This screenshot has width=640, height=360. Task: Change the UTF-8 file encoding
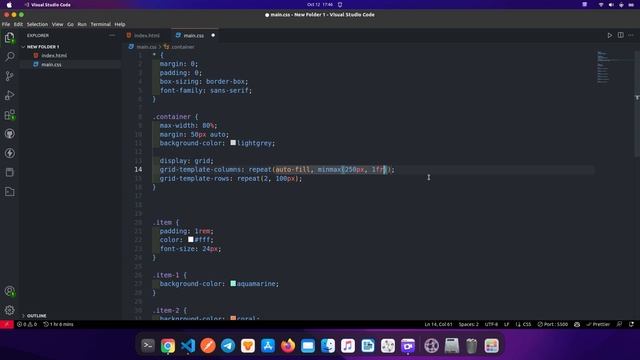[491, 324]
